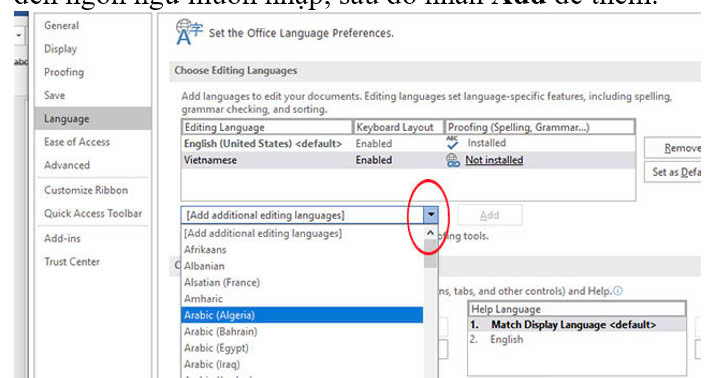Go to Trust Center settings
Image resolution: width=721 pixels, height=378 pixels.
pos(72,262)
